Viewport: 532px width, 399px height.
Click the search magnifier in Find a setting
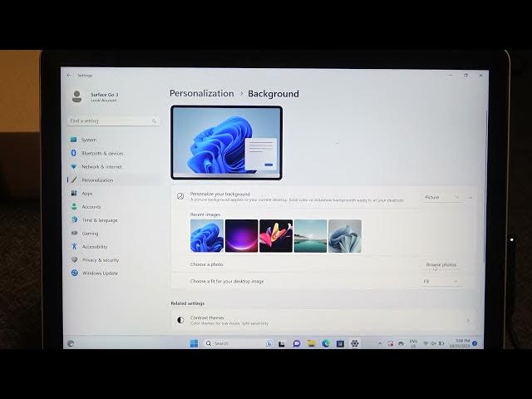(154, 121)
